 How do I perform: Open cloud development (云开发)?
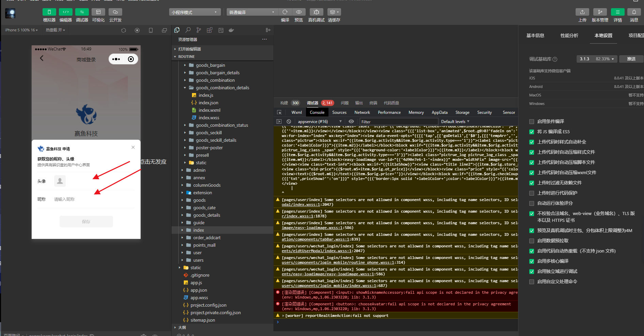click(115, 12)
